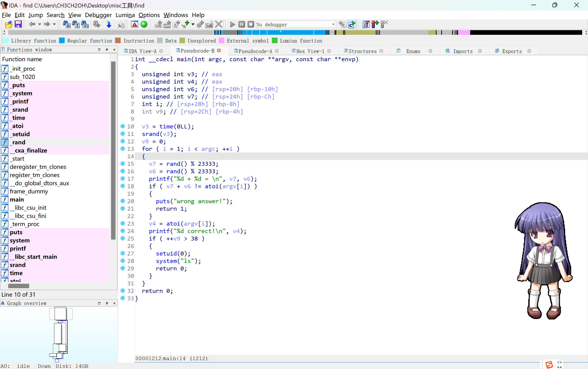Image resolution: width=588 pixels, height=369 pixels.
Task: Open the Jump menu
Action: point(36,15)
